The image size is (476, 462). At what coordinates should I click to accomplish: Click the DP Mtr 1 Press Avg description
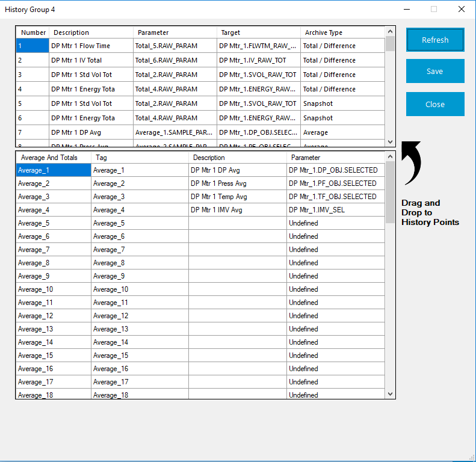[238, 183]
